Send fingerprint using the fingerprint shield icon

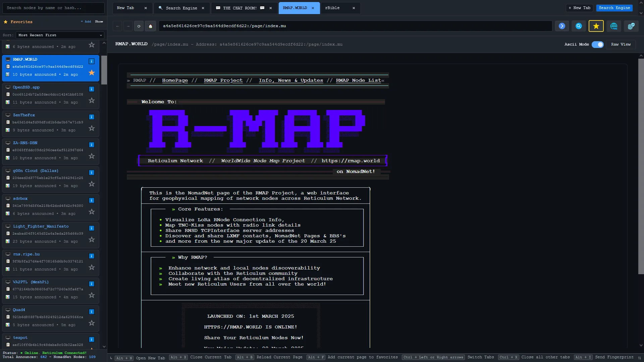point(632,26)
